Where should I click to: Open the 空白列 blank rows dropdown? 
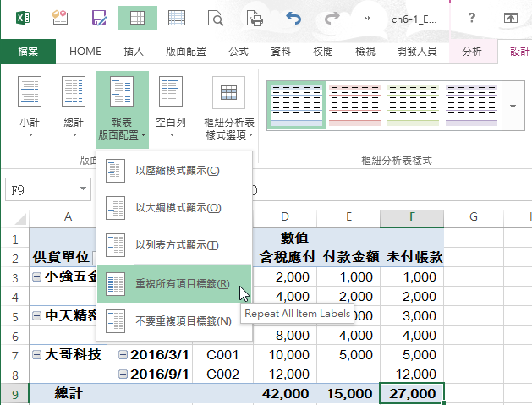tap(171, 107)
